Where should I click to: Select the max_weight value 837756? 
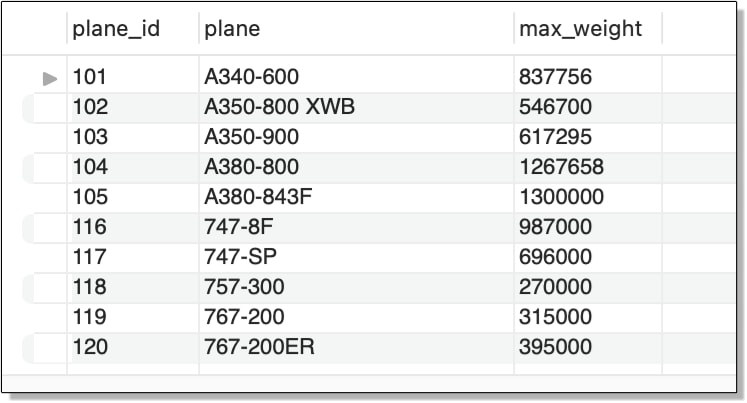587,77
